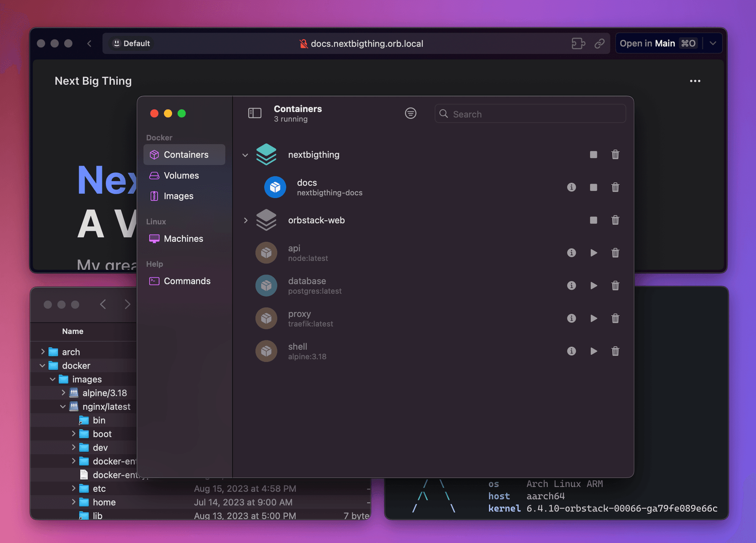Click the Commands sidebar icon
Image resolution: width=756 pixels, height=543 pixels.
click(154, 281)
